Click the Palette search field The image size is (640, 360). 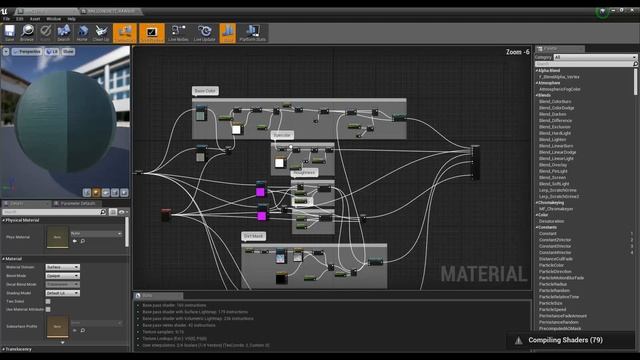(x=586, y=64)
